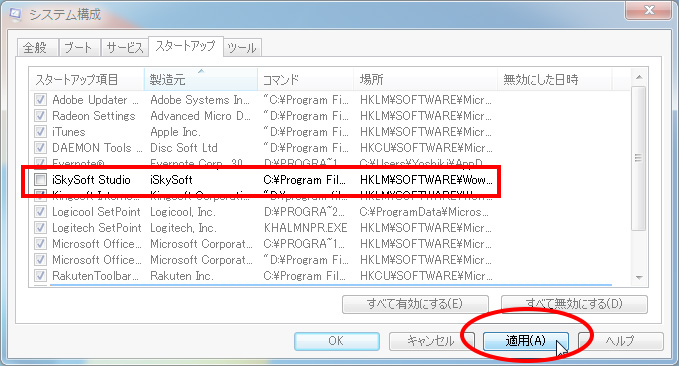Open the ブート tab
This screenshot has height=366, width=679.
(x=79, y=48)
